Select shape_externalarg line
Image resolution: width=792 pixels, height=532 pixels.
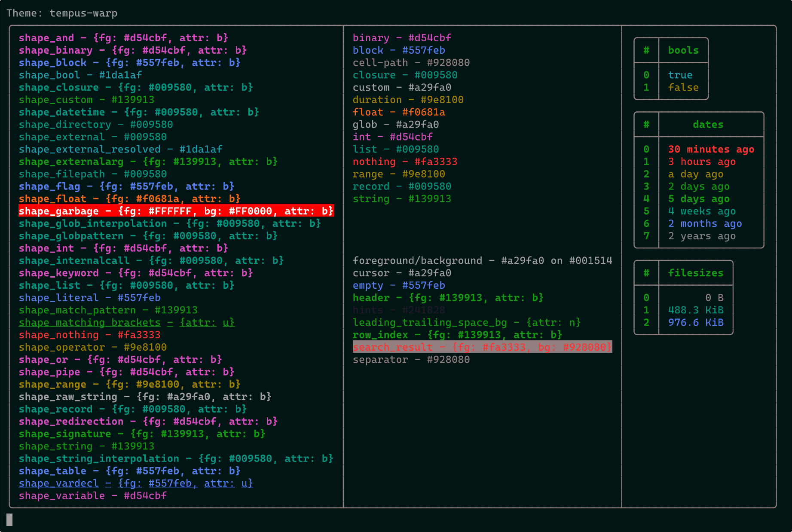coord(148,162)
